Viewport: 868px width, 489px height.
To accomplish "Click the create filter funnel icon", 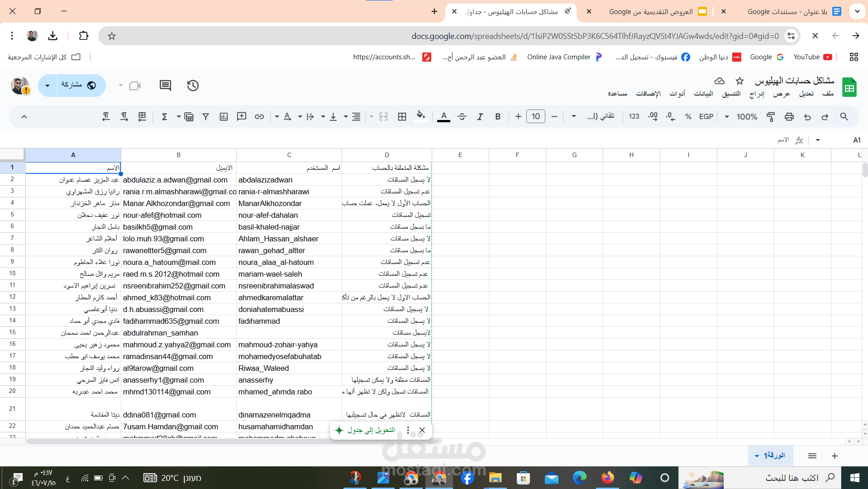I will tap(206, 116).
